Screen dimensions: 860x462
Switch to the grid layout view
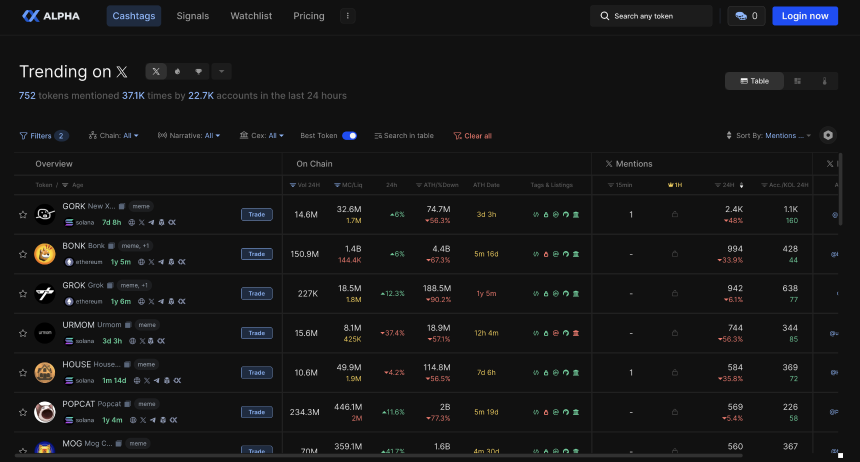click(x=797, y=81)
